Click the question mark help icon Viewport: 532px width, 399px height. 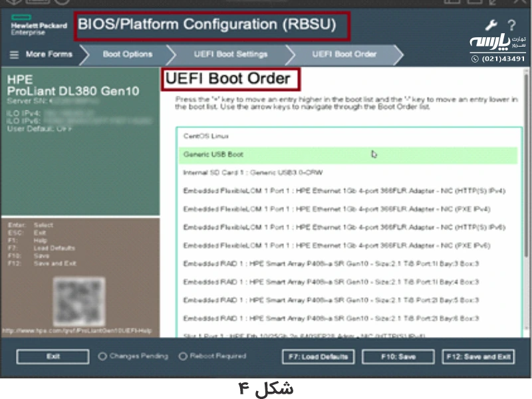point(511,25)
